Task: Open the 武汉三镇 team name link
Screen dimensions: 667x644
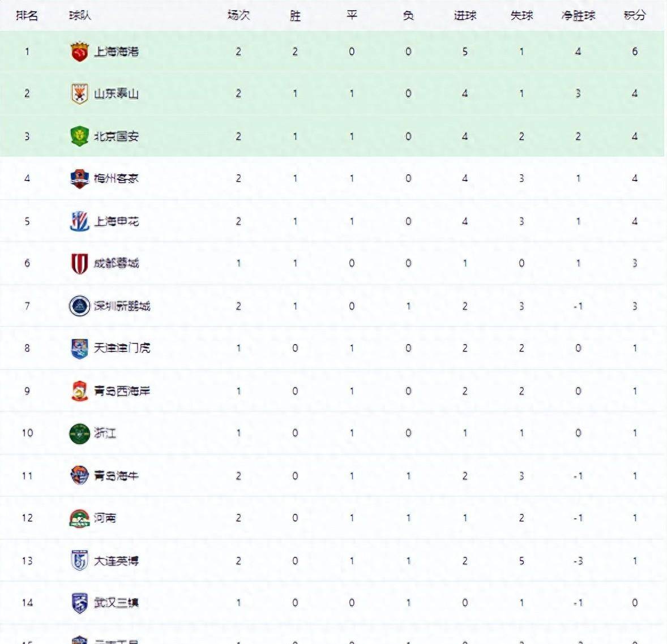Action: (116, 603)
